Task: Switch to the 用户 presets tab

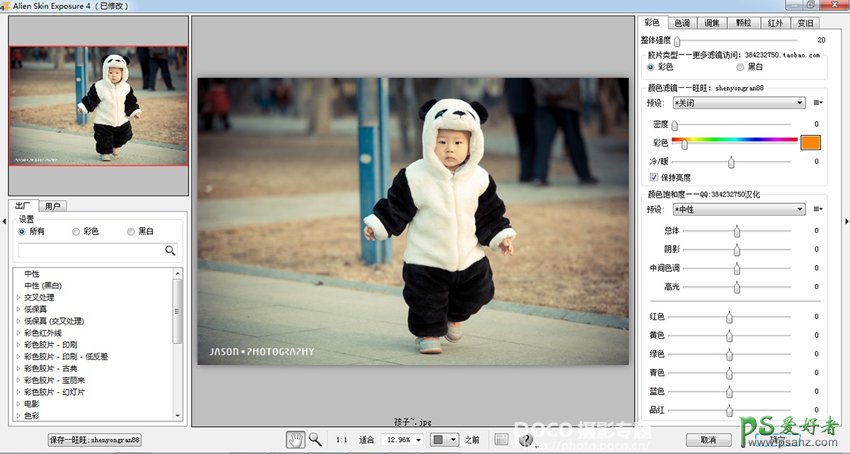Action: [x=53, y=206]
